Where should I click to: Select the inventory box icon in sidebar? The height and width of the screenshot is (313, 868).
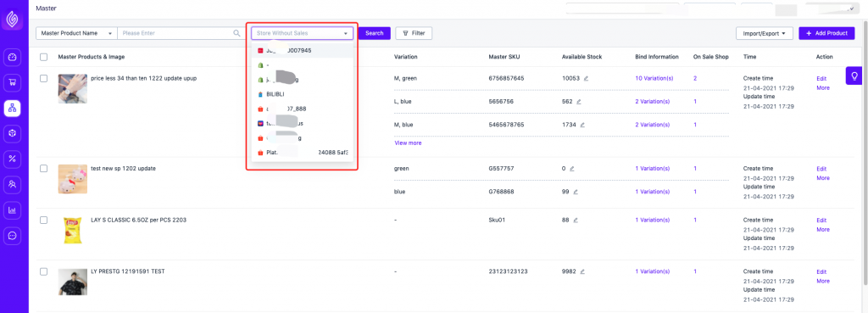click(x=13, y=133)
